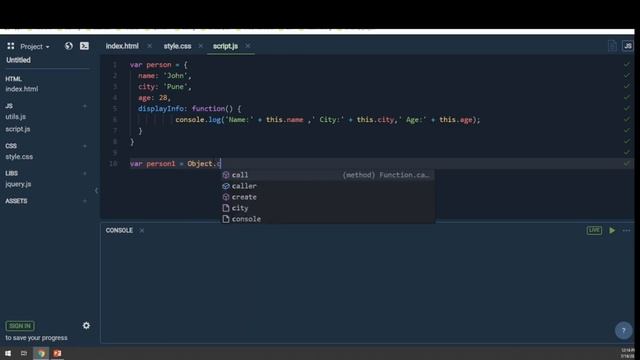Open style.css in the sidebar
Image resolution: width=640 pixels, height=360 pixels.
click(19, 157)
